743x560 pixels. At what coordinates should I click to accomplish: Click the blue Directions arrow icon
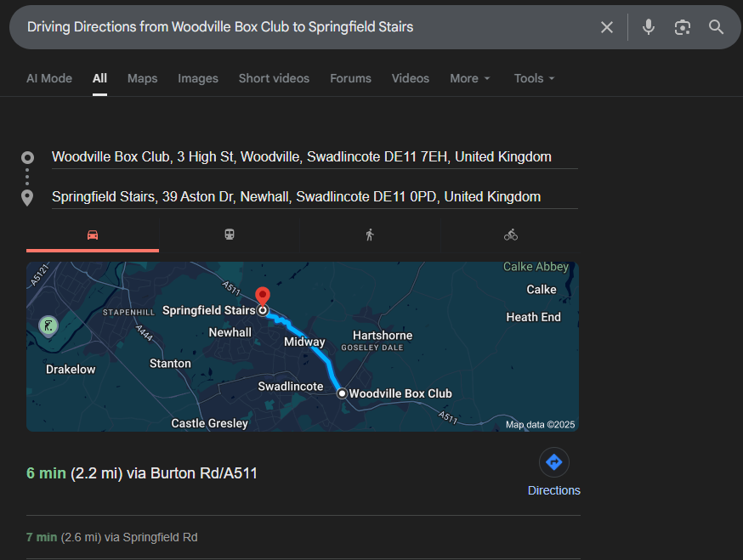(x=554, y=462)
